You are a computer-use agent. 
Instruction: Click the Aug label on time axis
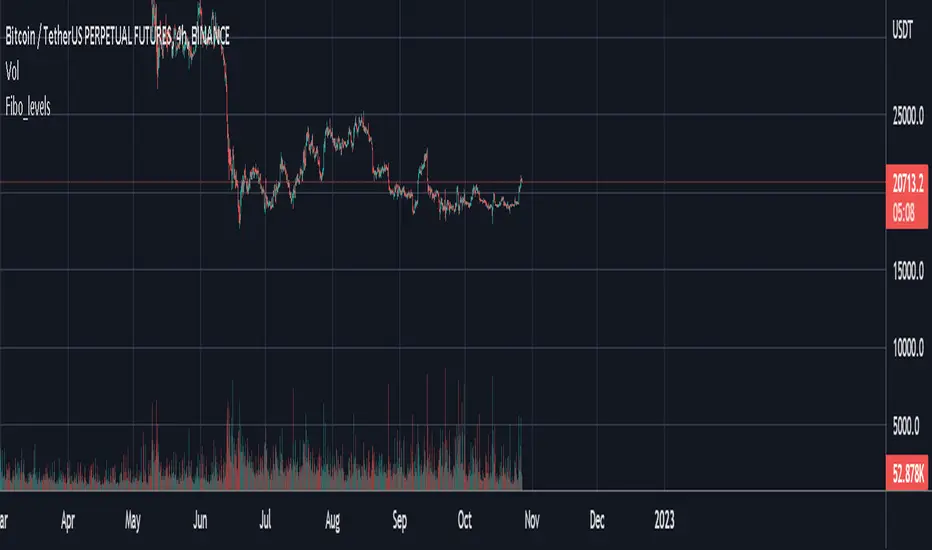(x=334, y=520)
